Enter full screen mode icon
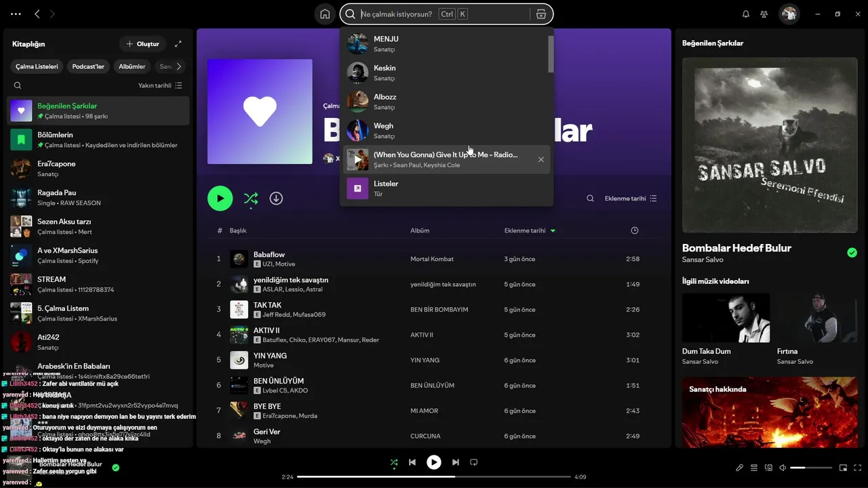This screenshot has width=868, height=488. click(x=858, y=468)
